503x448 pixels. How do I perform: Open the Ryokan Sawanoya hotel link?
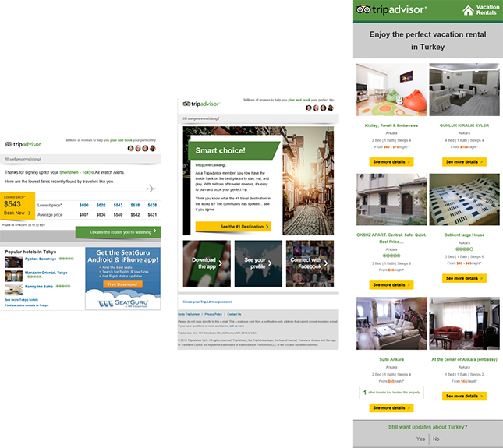click(41, 259)
